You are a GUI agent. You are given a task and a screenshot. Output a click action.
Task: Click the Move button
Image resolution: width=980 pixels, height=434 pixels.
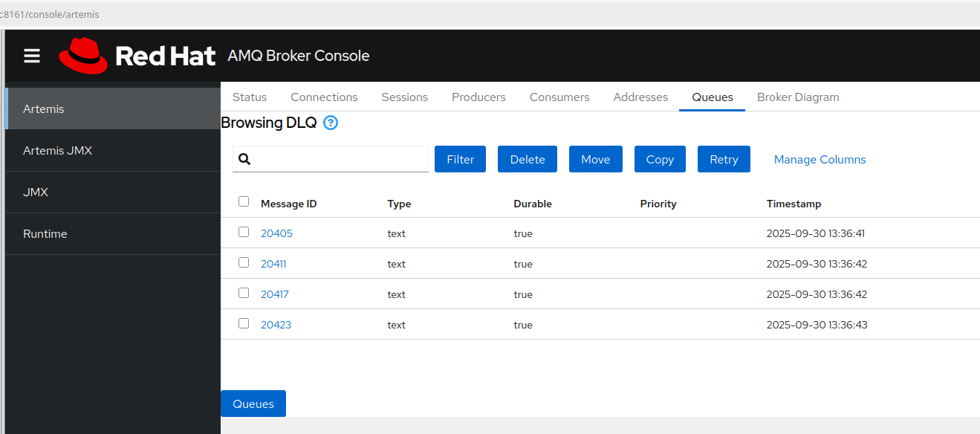[x=596, y=159]
